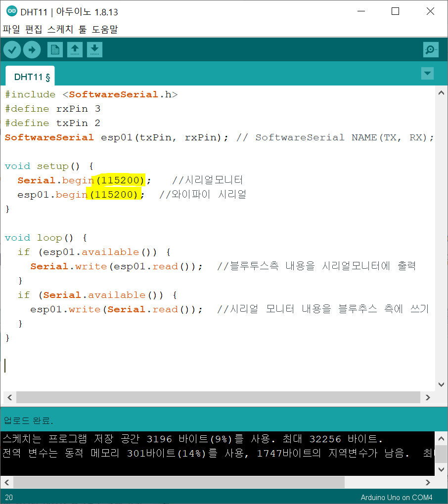Click line number 20 in the status bar

coord(9,497)
